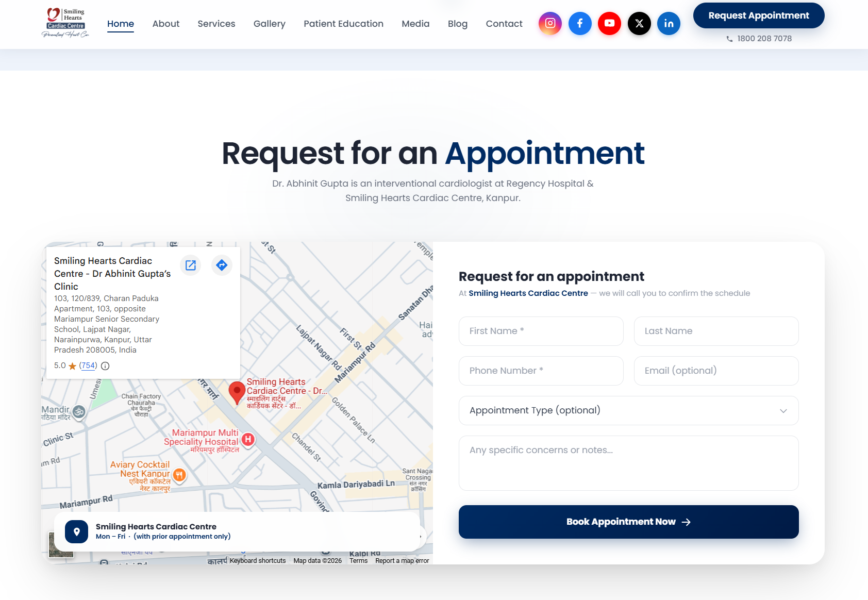Viewport: 868px width, 600px height.
Task: Open the Contact page
Action: [x=504, y=24]
